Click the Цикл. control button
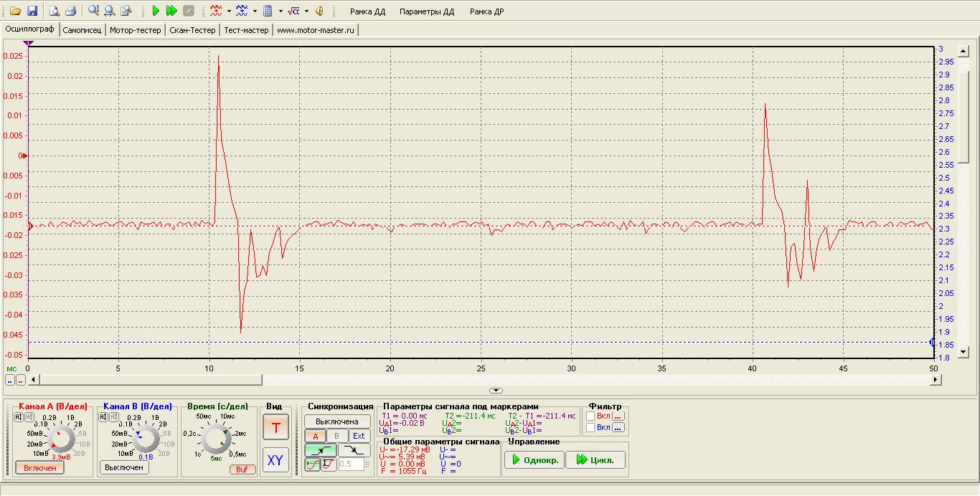This screenshot has height=496, width=980. [595, 460]
